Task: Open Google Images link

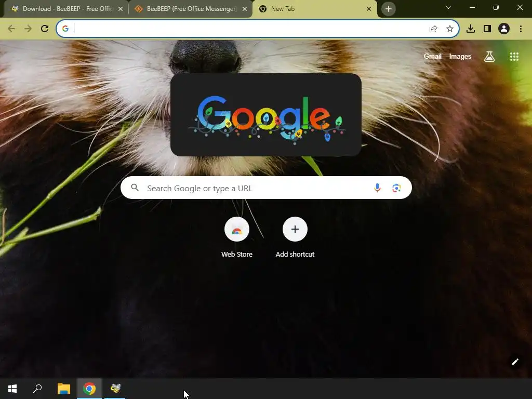Action: coord(460,56)
